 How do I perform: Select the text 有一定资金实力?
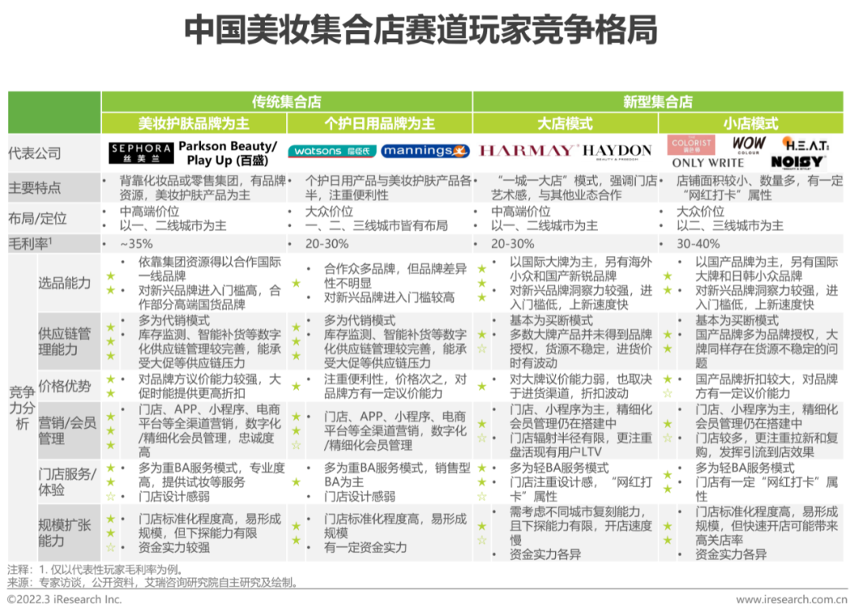pyautogui.click(x=365, y=547)
